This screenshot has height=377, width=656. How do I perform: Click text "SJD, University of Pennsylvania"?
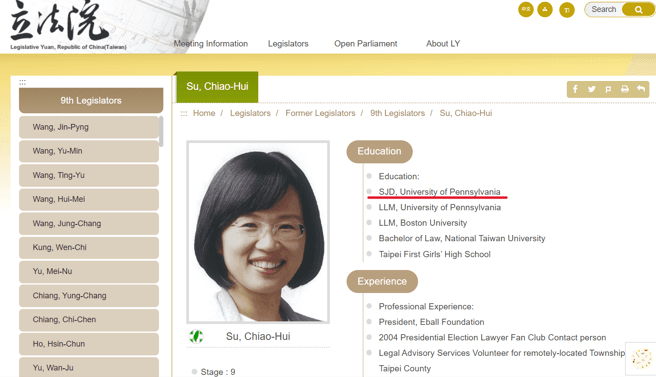(439, 192)
